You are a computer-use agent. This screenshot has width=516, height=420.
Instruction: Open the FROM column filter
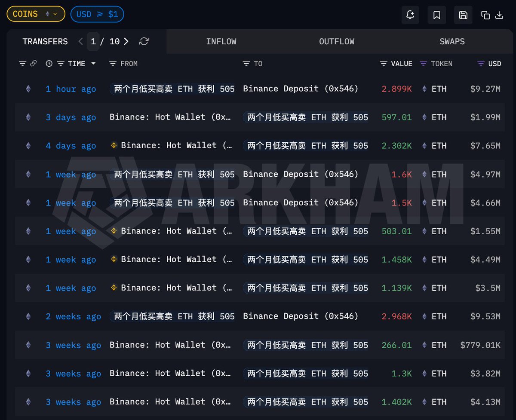point(113,64)
